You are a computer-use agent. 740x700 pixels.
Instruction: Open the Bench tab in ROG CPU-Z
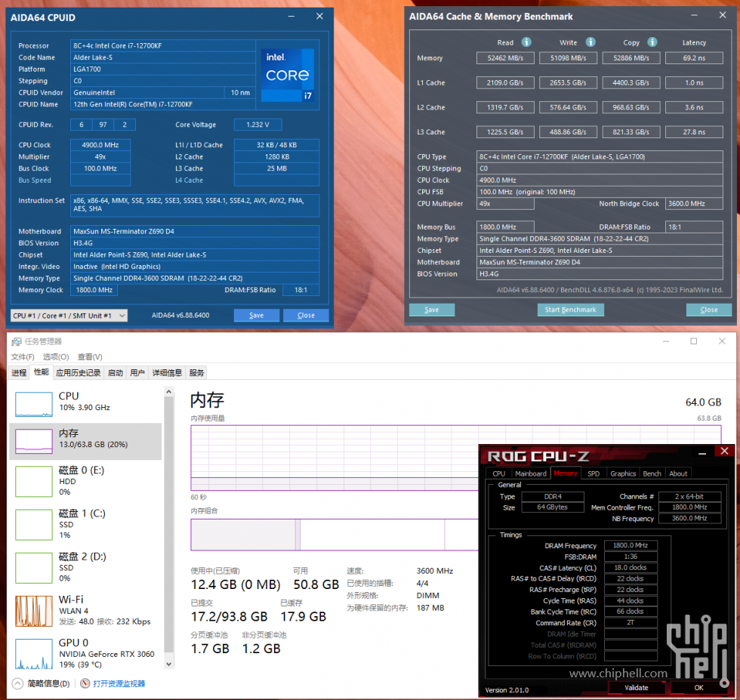click(x=652, y=473)
